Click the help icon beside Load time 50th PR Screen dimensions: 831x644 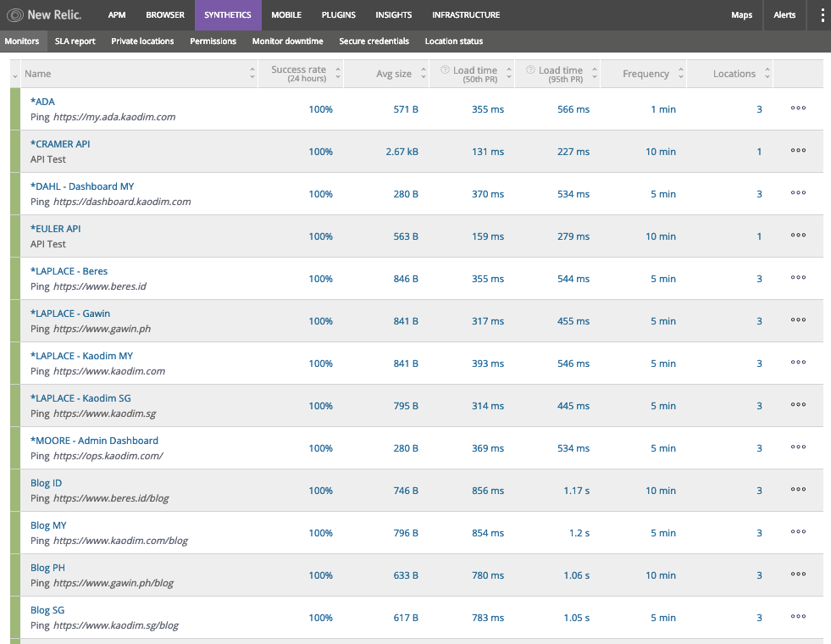[x=446, y=70]
